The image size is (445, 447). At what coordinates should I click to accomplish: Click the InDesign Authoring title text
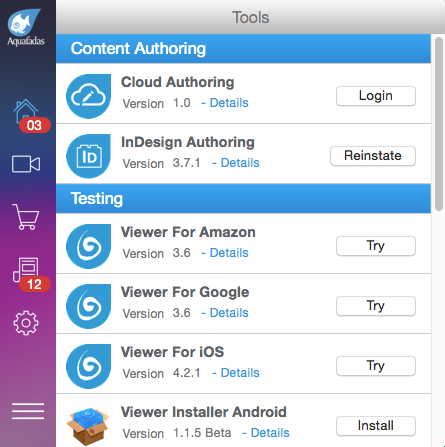pyautogui.click(x=188, y=142)
